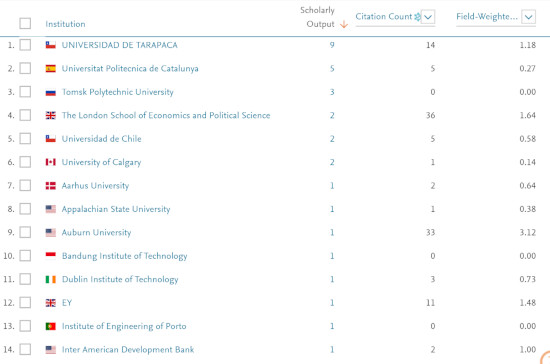Click the Denmark flag beside Aarhus University

point(51,186)
